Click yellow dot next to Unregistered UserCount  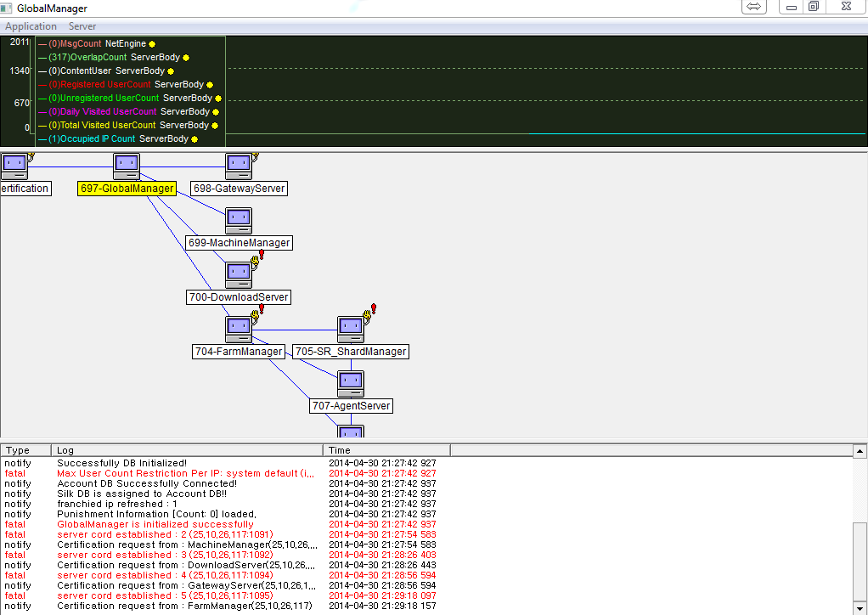click(x=218, y=99)
